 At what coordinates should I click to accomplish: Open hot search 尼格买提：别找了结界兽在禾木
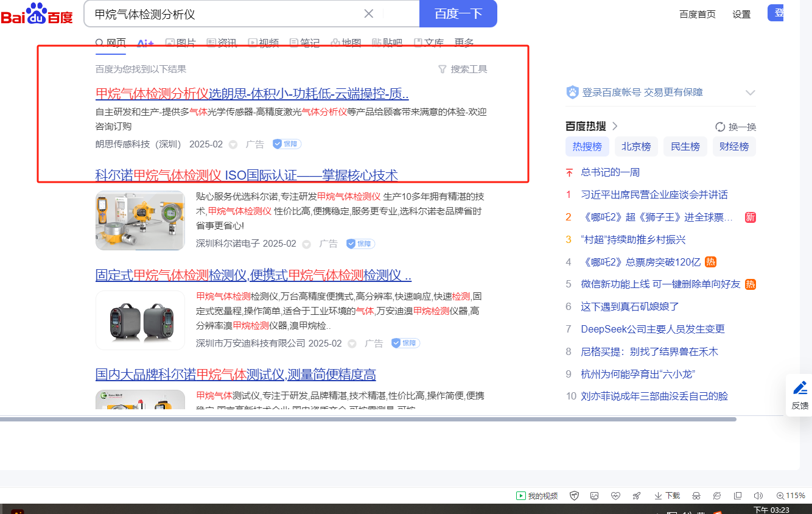tap(649, 351)
